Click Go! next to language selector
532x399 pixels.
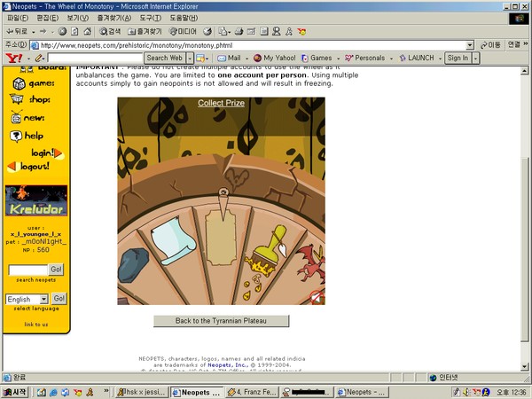[x=59, y=299]
